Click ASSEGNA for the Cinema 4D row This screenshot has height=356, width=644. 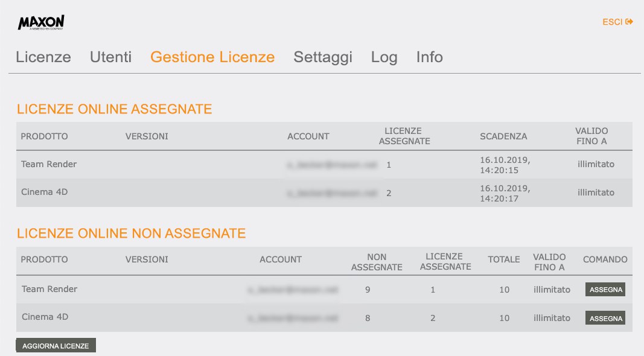(x=605, y=318)
